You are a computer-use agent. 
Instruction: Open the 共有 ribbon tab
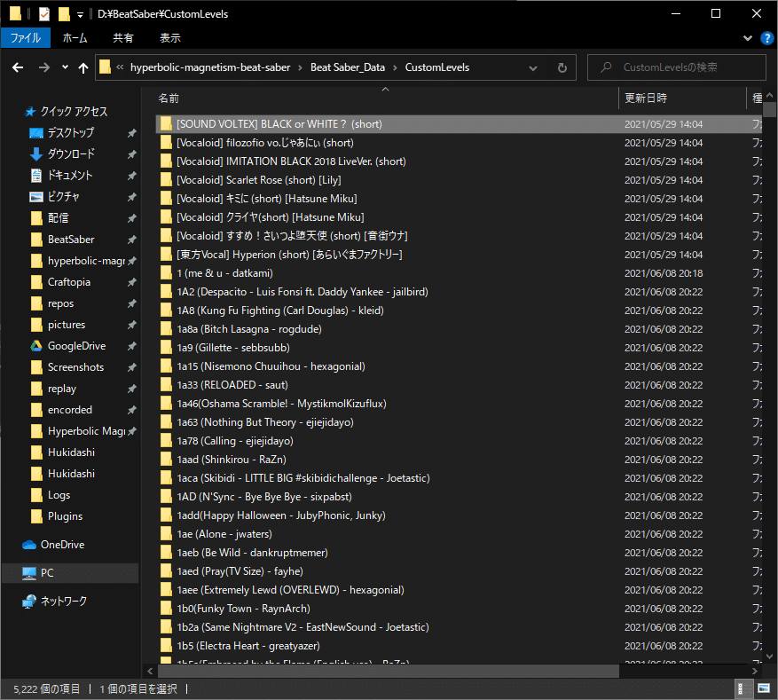click(122, 38)
